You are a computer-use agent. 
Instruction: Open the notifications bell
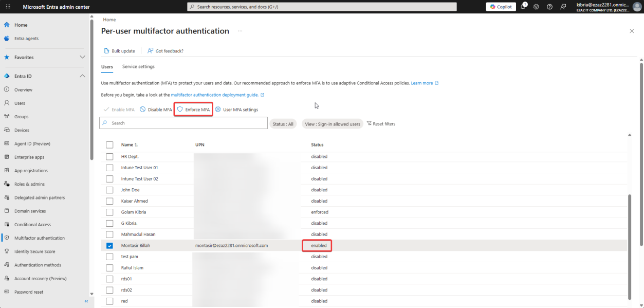[524, 7]
